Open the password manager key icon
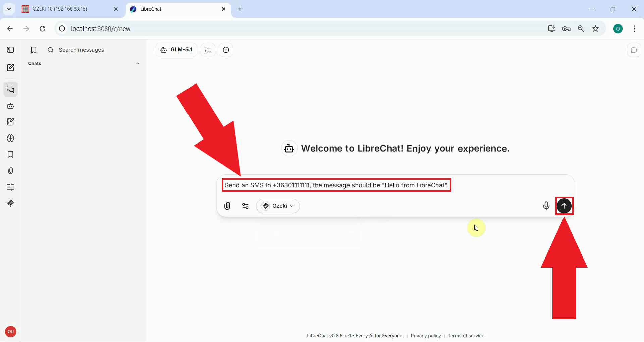Image resolution: width=644 pixels, height=342 pixels. tap(567, 29)
